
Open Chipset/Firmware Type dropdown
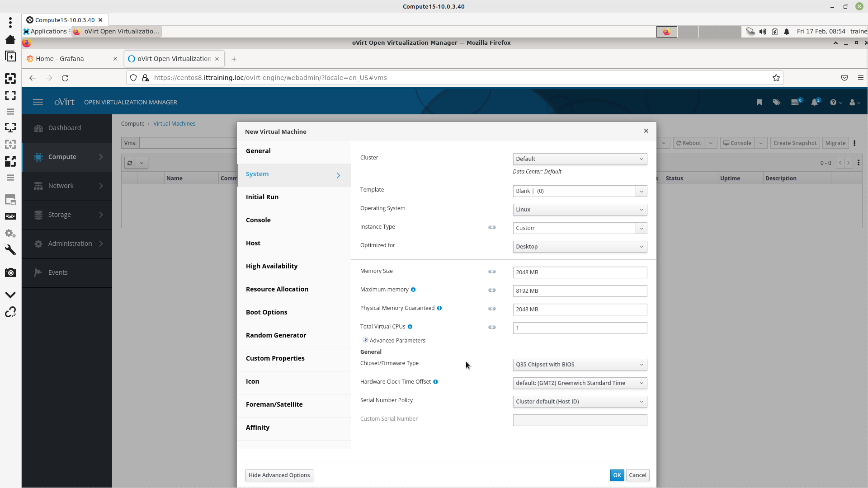580,365
